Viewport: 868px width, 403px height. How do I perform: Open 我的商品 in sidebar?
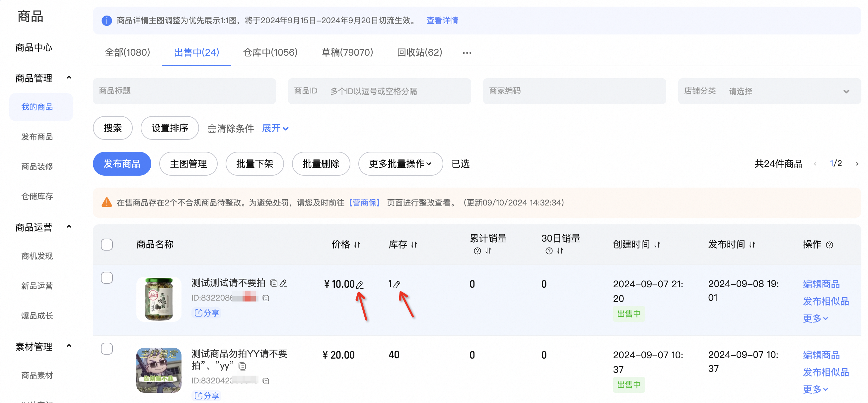(x=41, y=107)
